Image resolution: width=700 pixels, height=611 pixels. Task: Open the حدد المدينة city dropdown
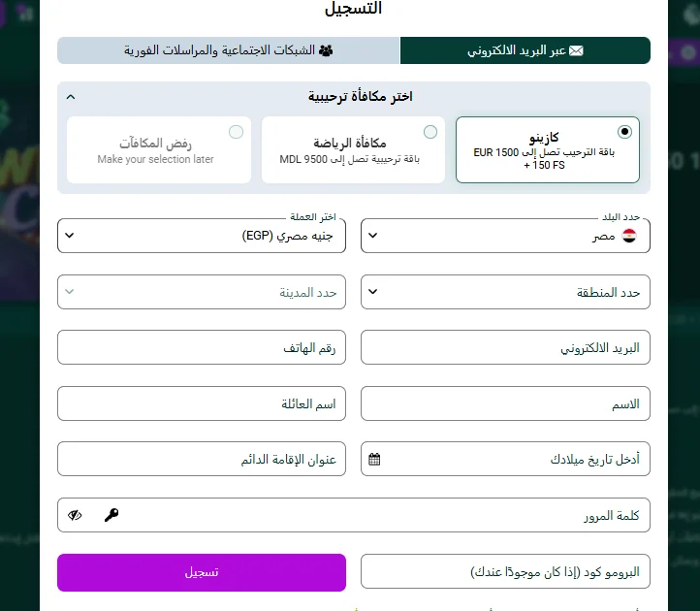[202, 291]
